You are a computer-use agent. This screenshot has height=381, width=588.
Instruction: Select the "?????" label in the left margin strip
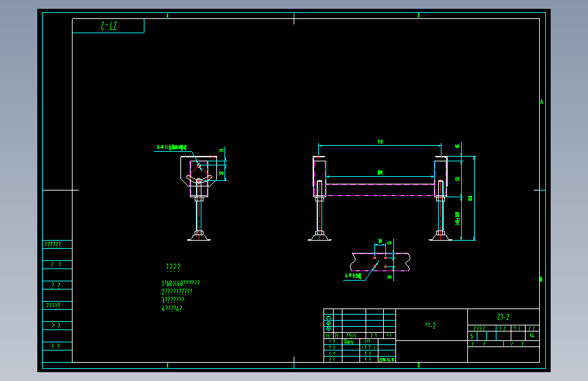click(x=53, y=305)
